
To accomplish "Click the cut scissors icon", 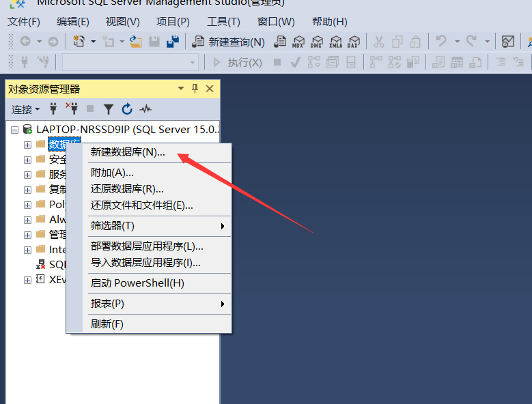I will (378, 42).
